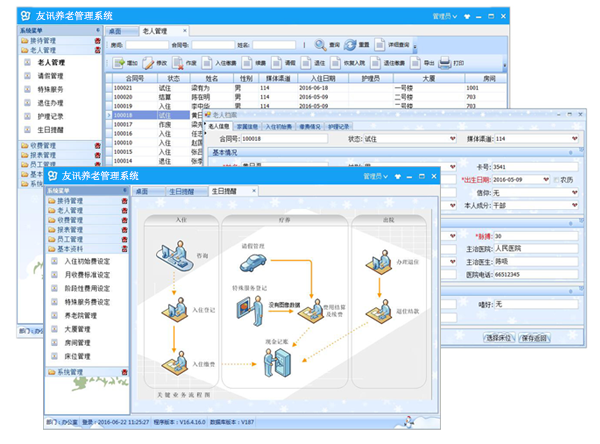Click the car icon for 请假管理
This screenshot has width=600, height=444.
click(x=252, y=263)
